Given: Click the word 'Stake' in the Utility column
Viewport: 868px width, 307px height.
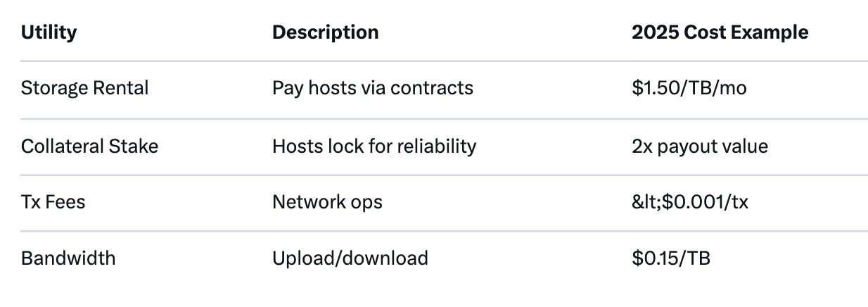Looking at the screenshot, I should coord(134,146).
